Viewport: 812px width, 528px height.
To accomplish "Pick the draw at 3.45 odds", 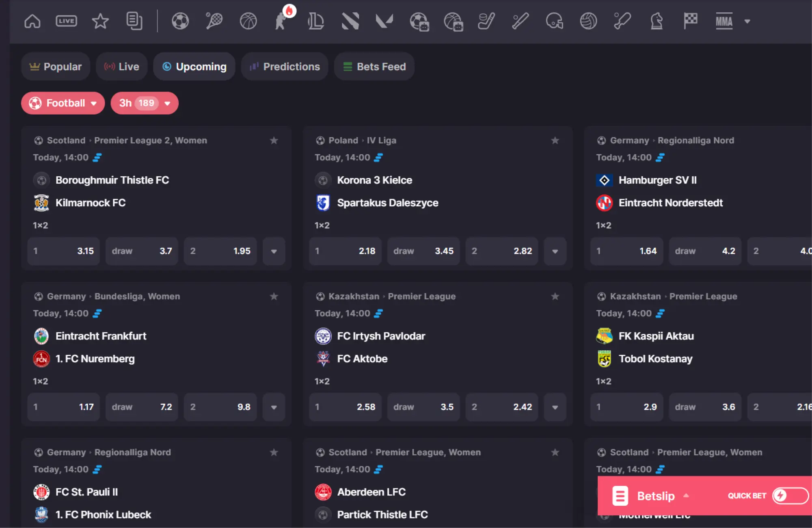I will point(423,251).
